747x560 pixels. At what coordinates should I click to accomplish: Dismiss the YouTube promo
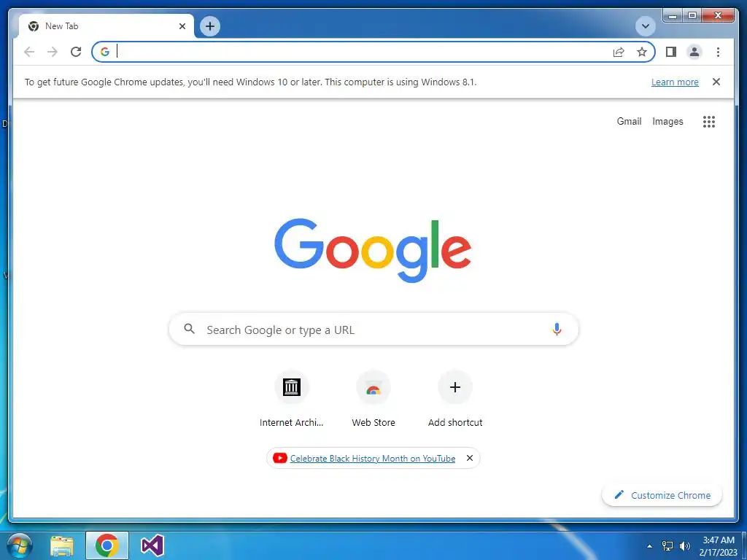pos(469,458)
